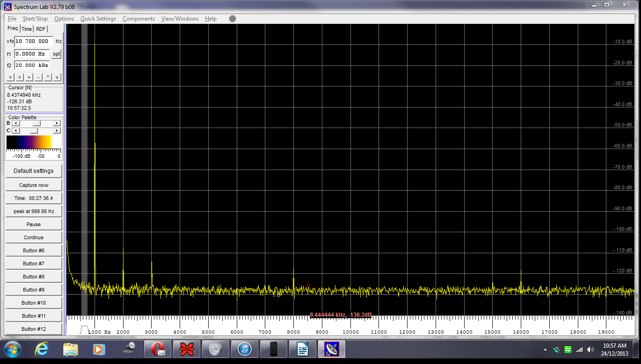Click the 'peak at 999.98 Hz' button

(x=34, y=211)
